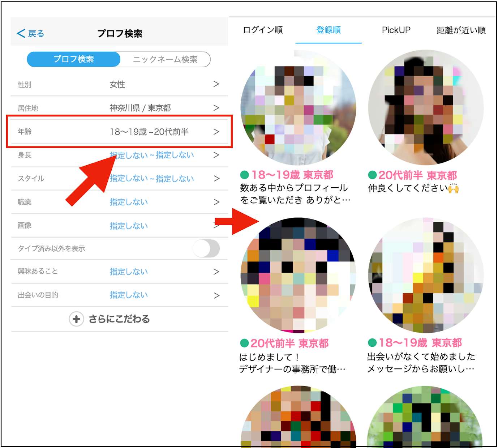This screenshot has height=448, width=498.
Task: Click green online dot above 仲良くしてください
Action: [x=372, y=175]
